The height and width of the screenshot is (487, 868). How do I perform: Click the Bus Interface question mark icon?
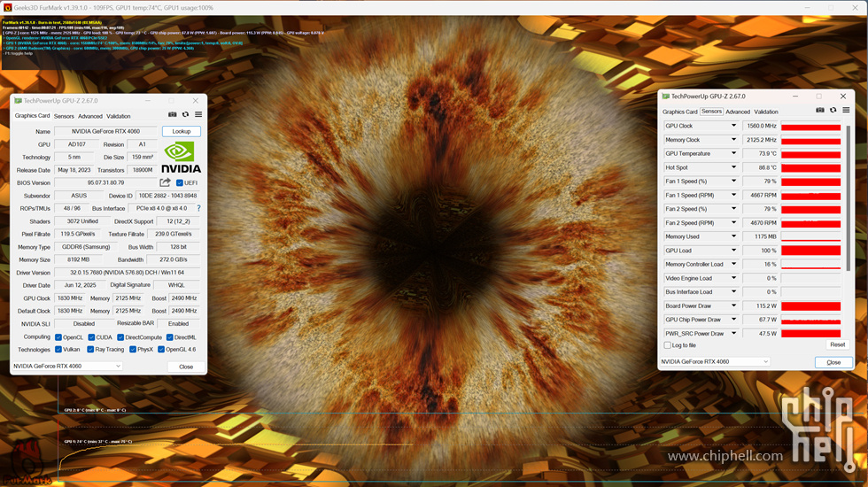coord(198,209)
